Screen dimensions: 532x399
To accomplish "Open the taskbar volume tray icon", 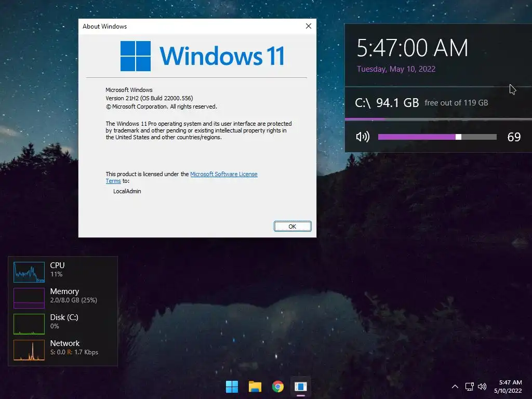I will tap(482, 387).
